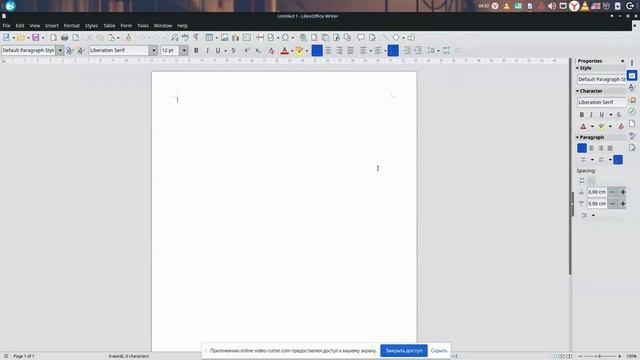Image resolution: width=640 pixels, height=360 pixels.
Task: Open the Insert menu
Action: pyautogui.click(x=52, y=26)
